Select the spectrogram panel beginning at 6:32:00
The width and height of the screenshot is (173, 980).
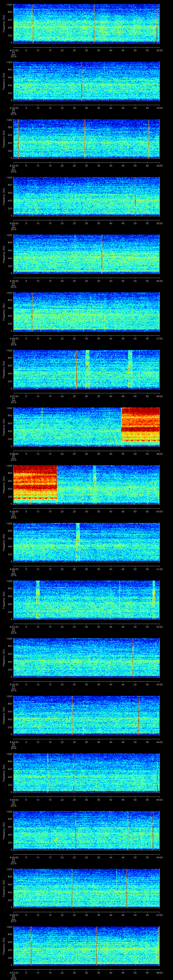(x=86, y=81)
